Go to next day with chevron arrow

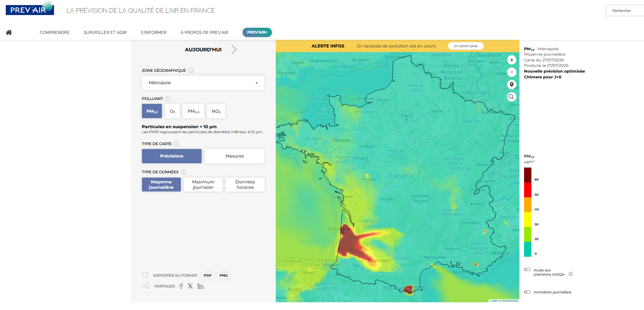(x=234, y=49)
